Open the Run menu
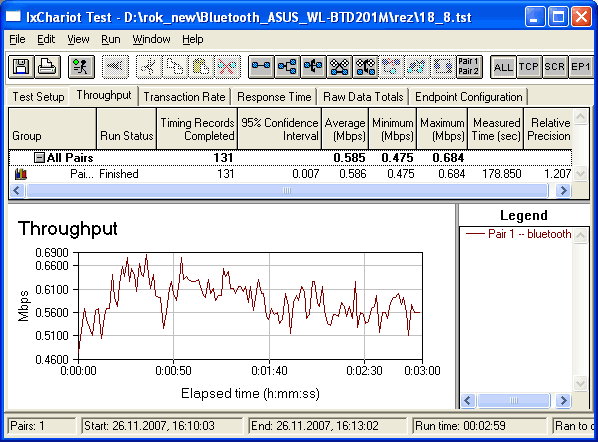Screen dimensions: 598x442 (111, 39)
